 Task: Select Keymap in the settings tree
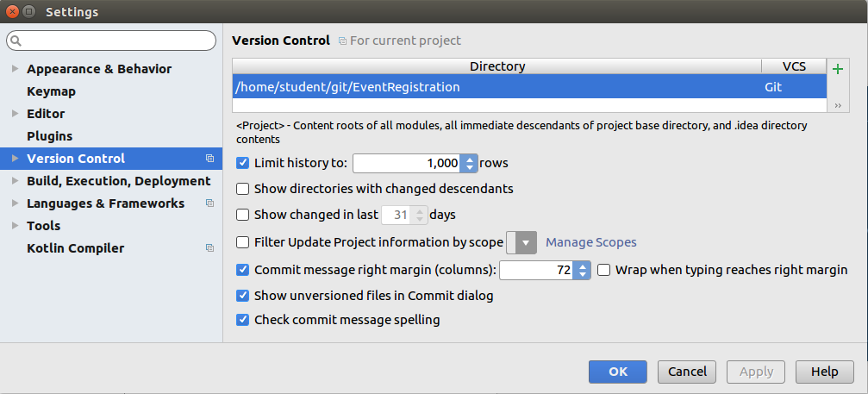point(51,91)
